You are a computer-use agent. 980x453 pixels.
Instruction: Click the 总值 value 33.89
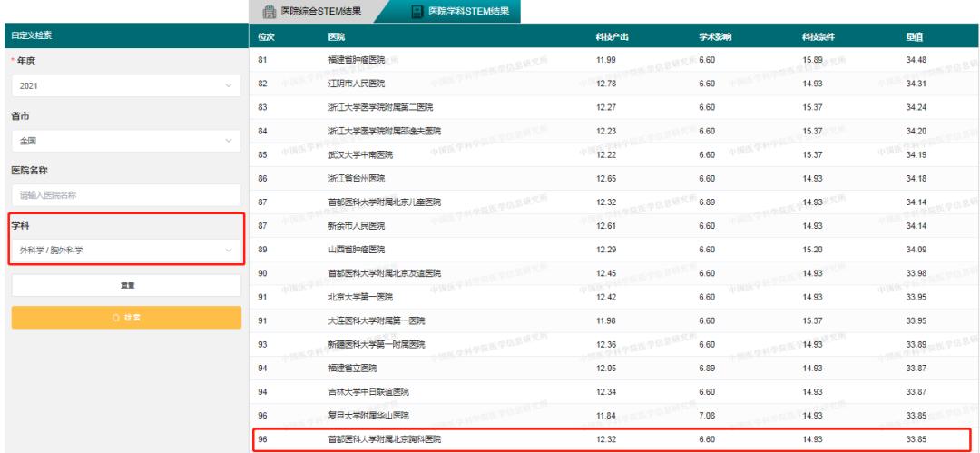coord(916,344)
